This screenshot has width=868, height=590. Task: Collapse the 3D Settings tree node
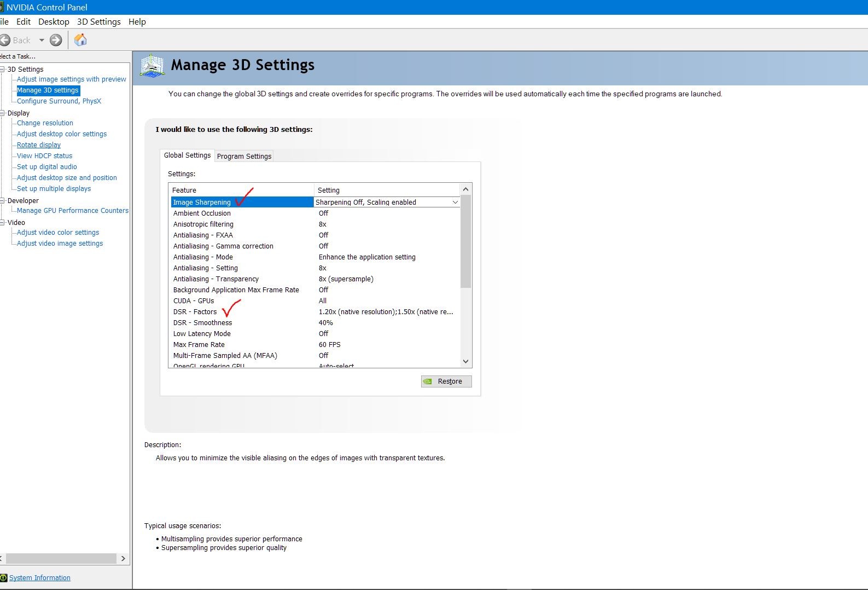[2, 70]
